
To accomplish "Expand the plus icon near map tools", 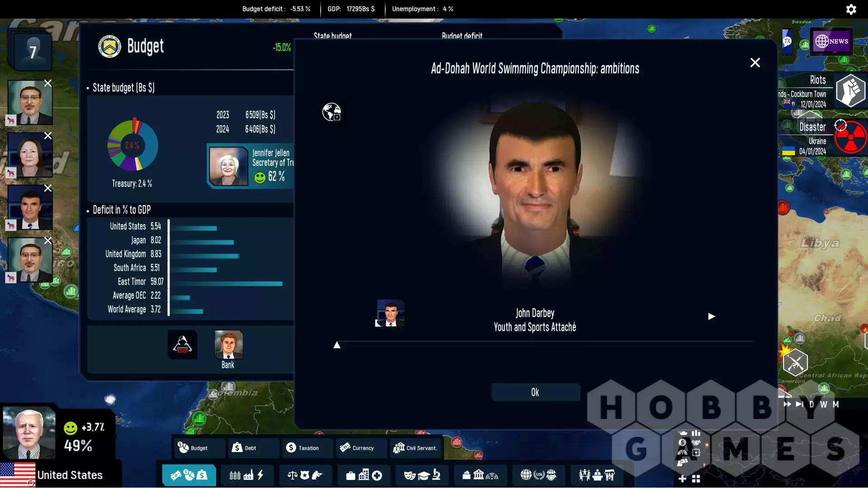I will click(x=682, y=479).
